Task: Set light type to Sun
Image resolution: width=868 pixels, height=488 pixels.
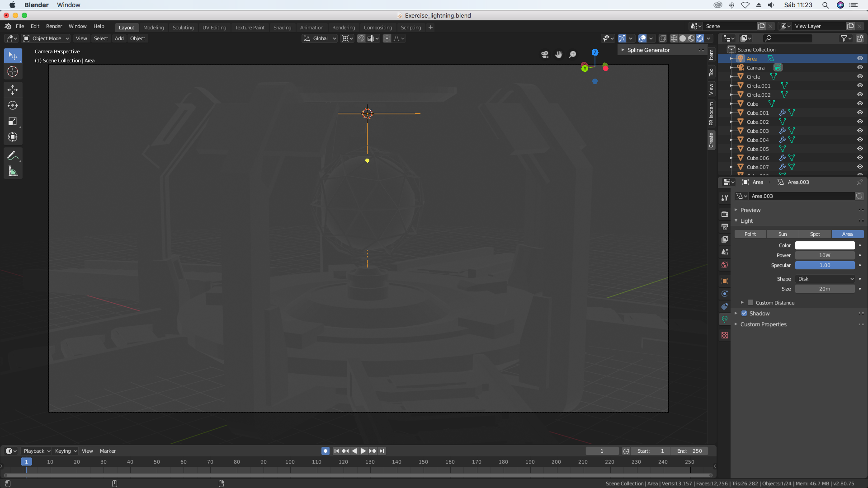Action: 783,234
